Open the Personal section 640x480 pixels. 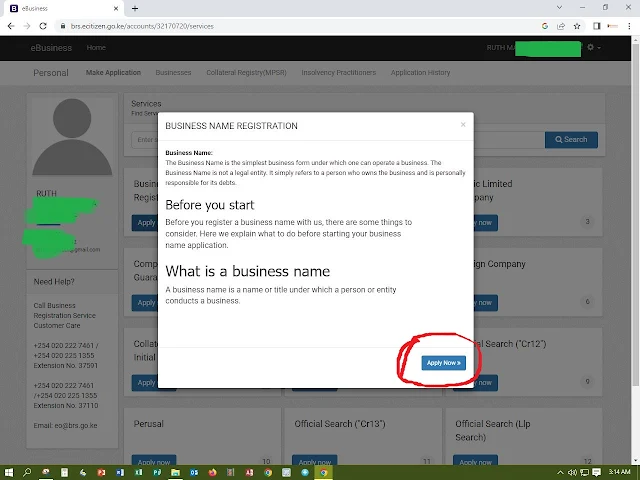coord(51,73)
